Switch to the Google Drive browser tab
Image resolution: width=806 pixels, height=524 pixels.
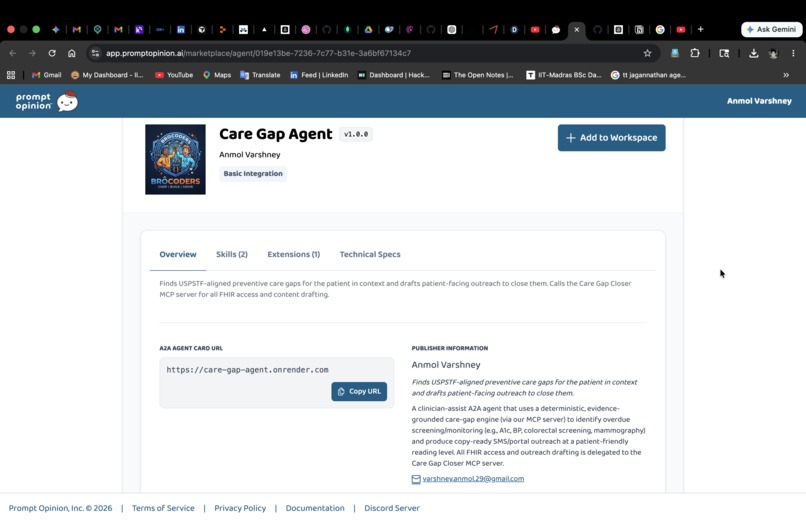tap(368, 29)
